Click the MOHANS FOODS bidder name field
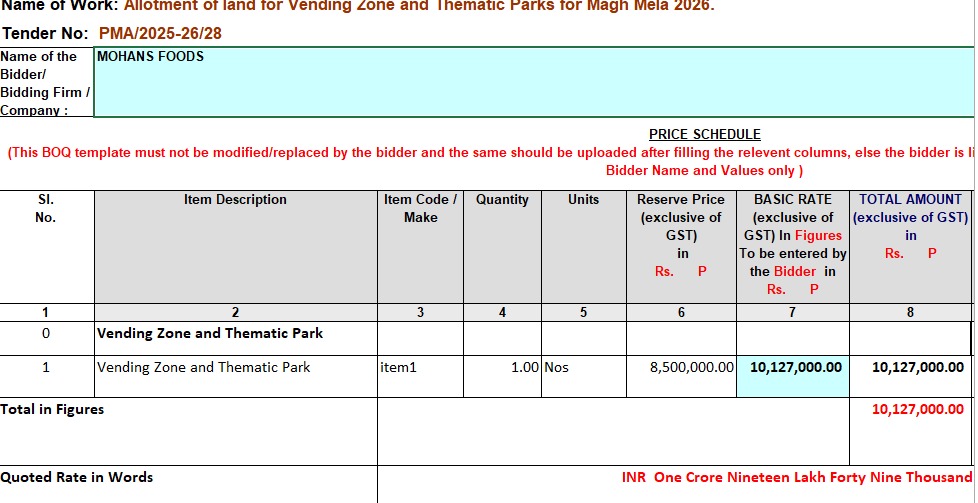The width and height of the screenshot is (978, 503). click(532, 81)
